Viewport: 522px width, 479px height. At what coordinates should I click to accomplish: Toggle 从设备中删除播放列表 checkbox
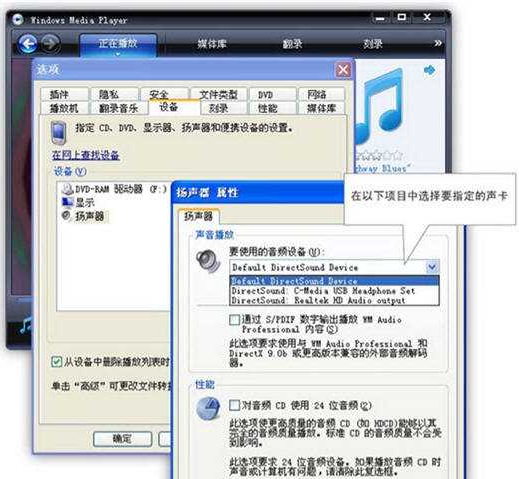pyautogui.click(x=56, y=362)
